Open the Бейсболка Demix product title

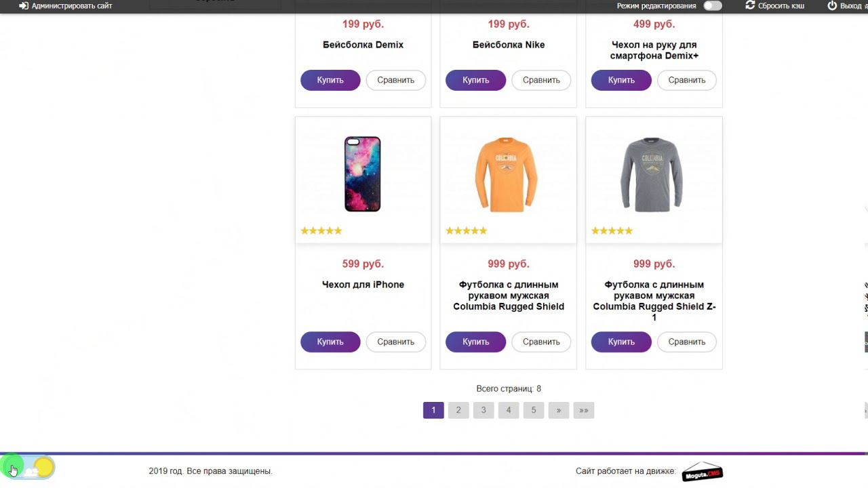click(363, 45)
